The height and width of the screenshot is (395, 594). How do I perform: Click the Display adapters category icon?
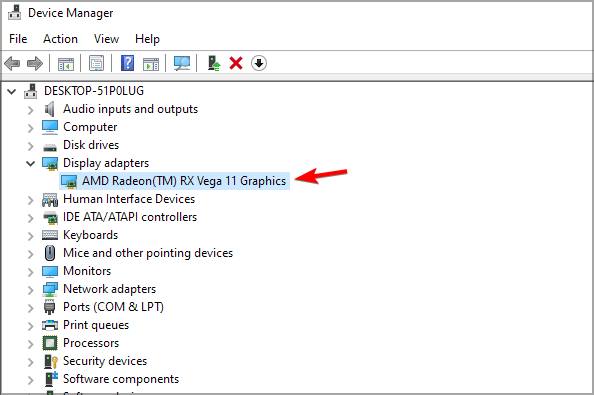tap(50, 164)
